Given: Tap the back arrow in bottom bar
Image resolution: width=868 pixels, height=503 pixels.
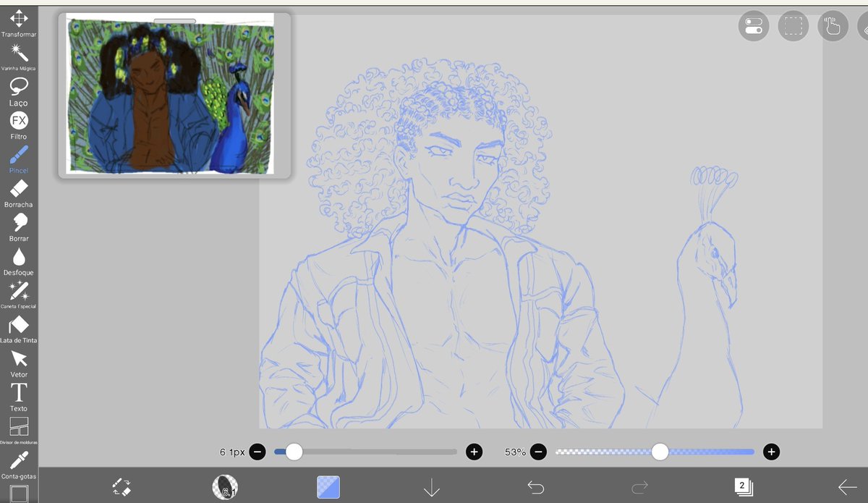Looking at the screenshot, I should pyautogui.click(x=847, y=487).
